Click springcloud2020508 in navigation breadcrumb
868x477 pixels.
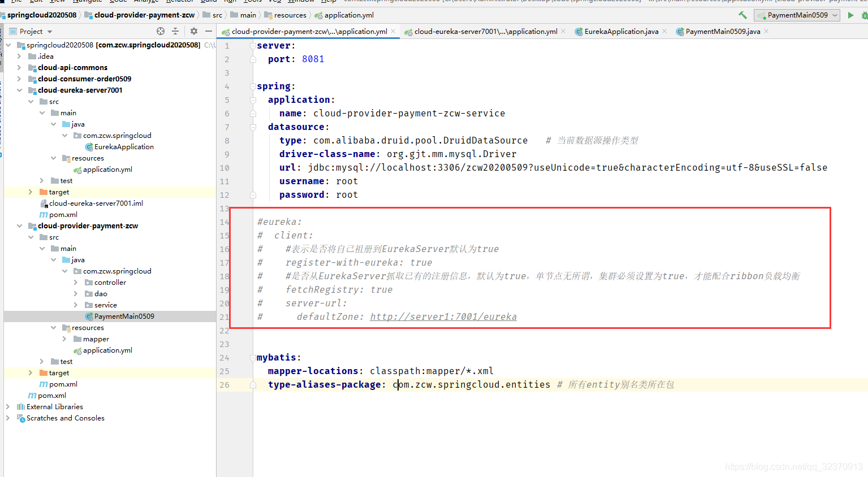point(42,15)
